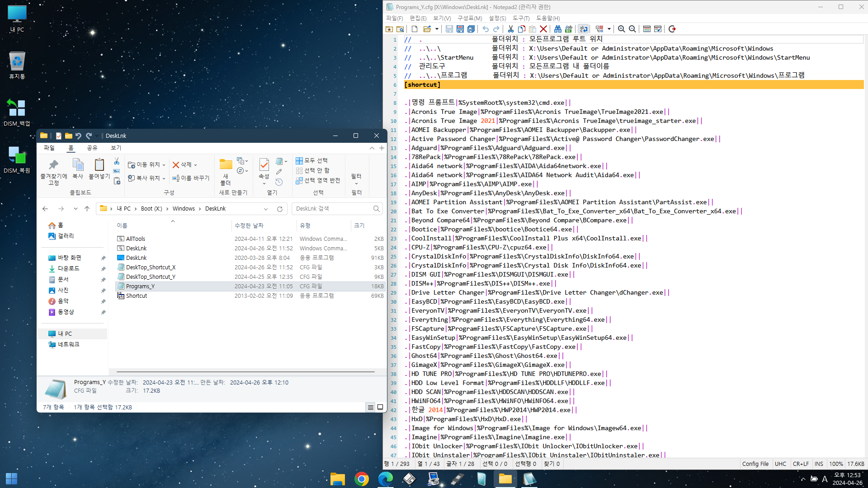Screen dimensions: 868x488
Task: Select 다운로드 in the navigation pane
Action: coord(68,268)
